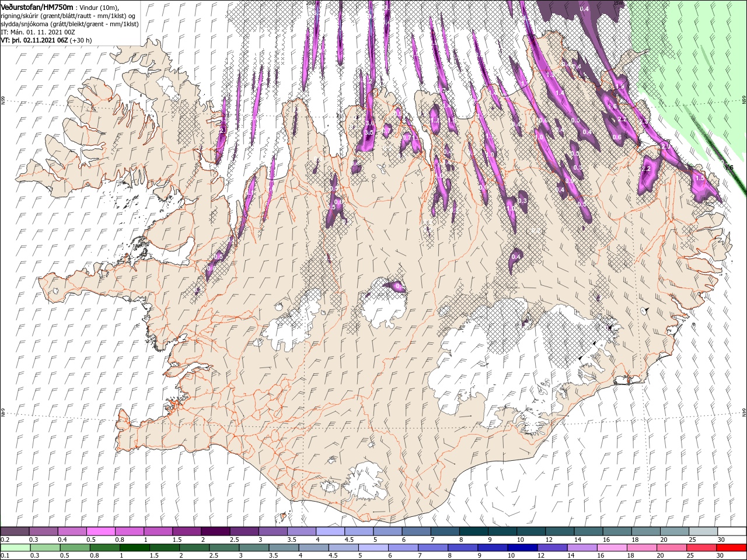Screen dimensions: 747x560
Task: Click the '(+30 h)' forecast offset text
Action: coord(81,41)
